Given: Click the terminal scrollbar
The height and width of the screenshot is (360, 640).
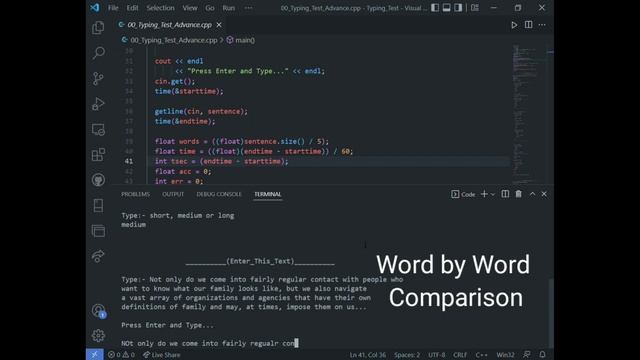Looking at the screenshot, I should coord(551,312).
